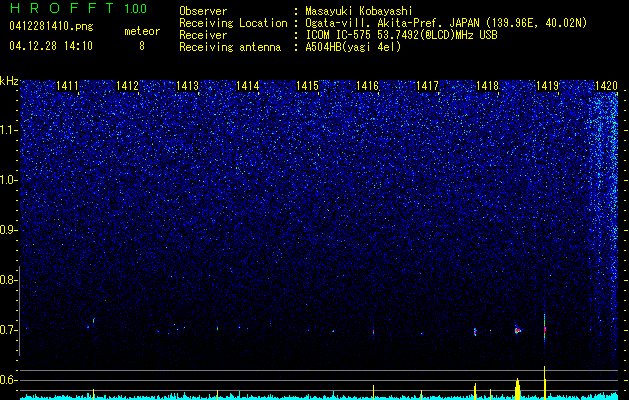Click observer name Masayuki Kobayashi
Image resolution: width=629 pixels, height=400 pixels.
(359, 11)
